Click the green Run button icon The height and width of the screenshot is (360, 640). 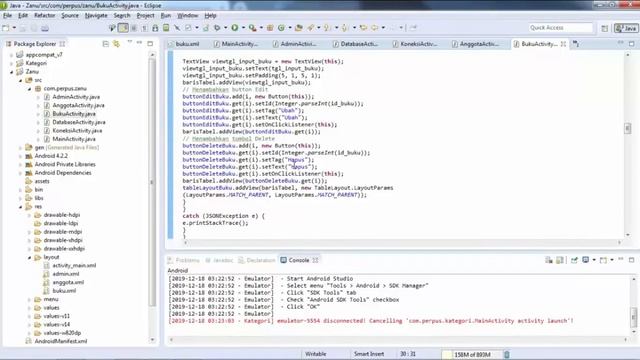(x=235, y=28)
